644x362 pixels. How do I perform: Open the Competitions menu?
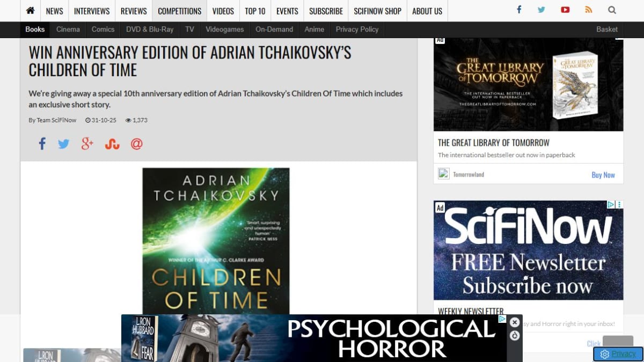click(180, 11)
